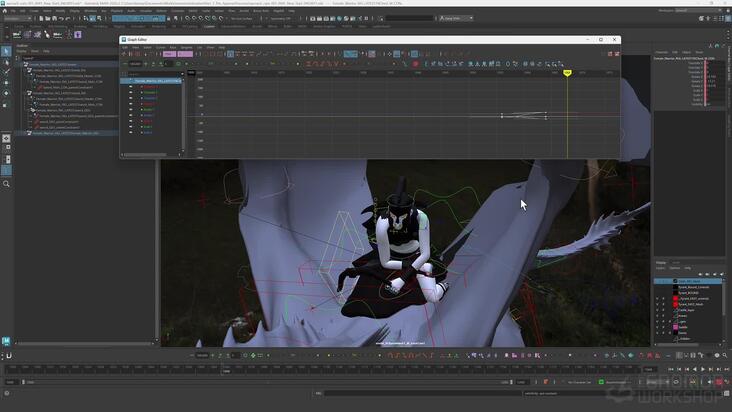Switch to four view layout icon
The width and height of the screenshot is (732, 412).
point(6,148)
